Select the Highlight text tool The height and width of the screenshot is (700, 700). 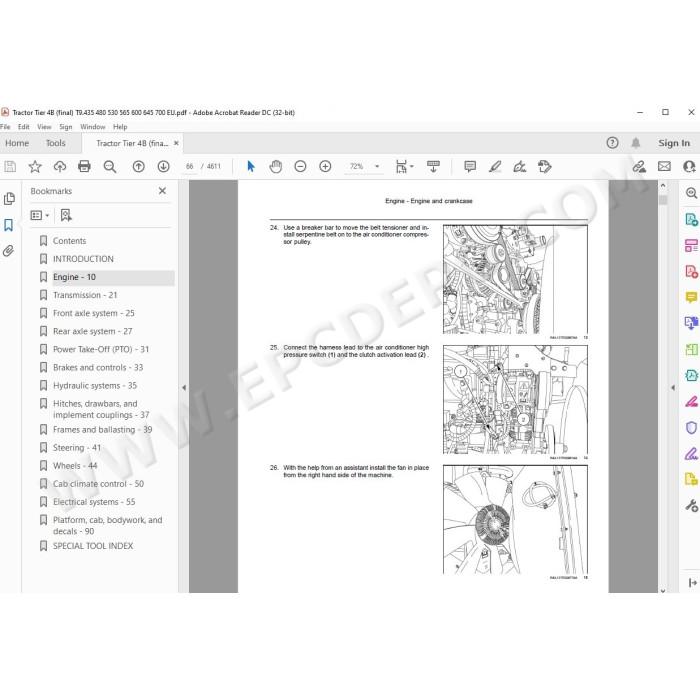point(495,167)
